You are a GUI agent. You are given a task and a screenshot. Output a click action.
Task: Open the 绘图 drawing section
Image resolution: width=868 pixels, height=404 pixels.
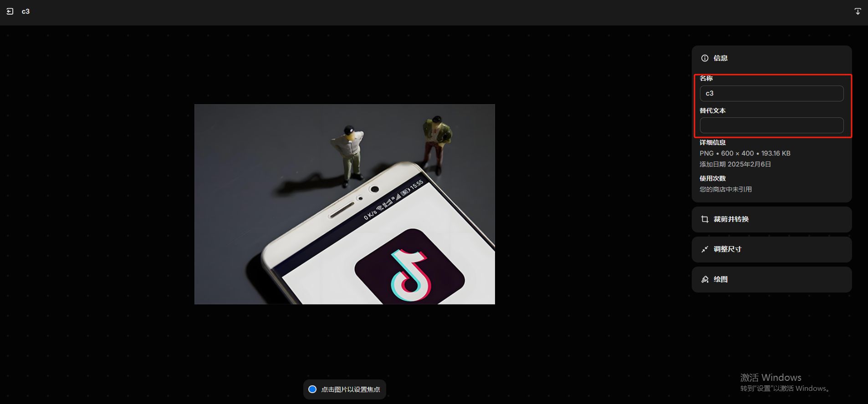click(x=771, y=279)
